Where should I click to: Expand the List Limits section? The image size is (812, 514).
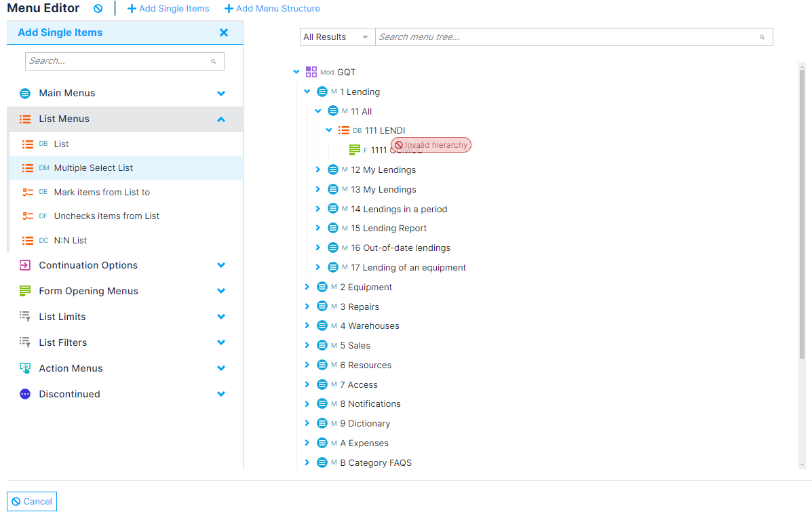point(221,317)
